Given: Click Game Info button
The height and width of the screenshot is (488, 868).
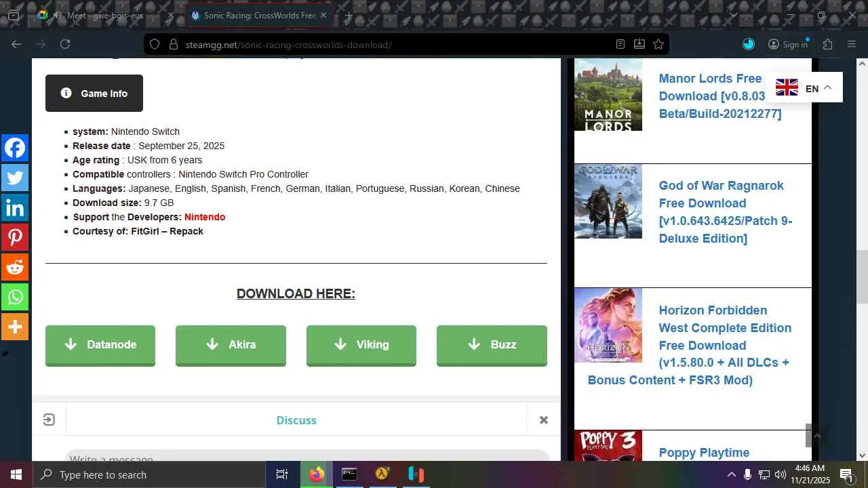Looking at the screenshot, I should pos(94,94).
